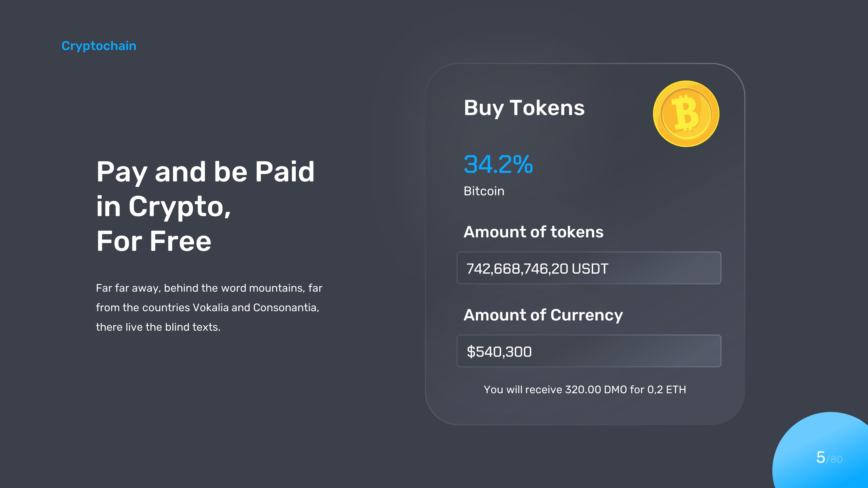Select the Amount of Currency label
868x488 pixels.
(543, 315)
